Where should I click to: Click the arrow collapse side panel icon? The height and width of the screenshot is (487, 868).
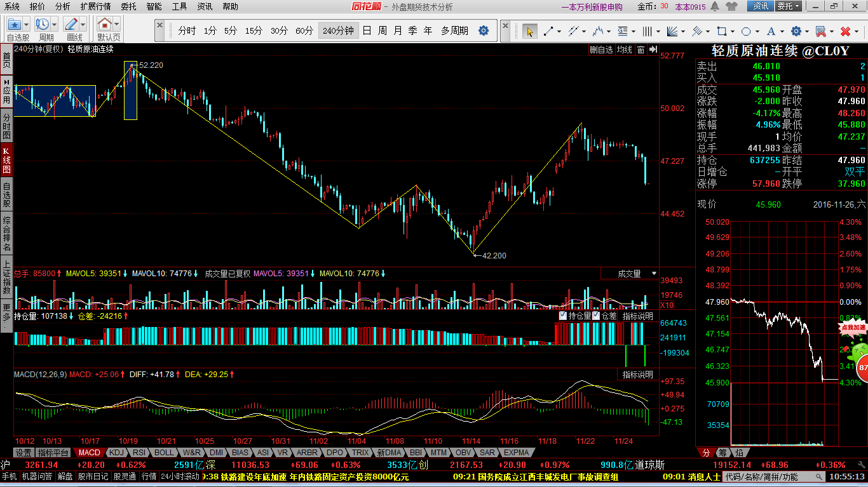point(652,50)
